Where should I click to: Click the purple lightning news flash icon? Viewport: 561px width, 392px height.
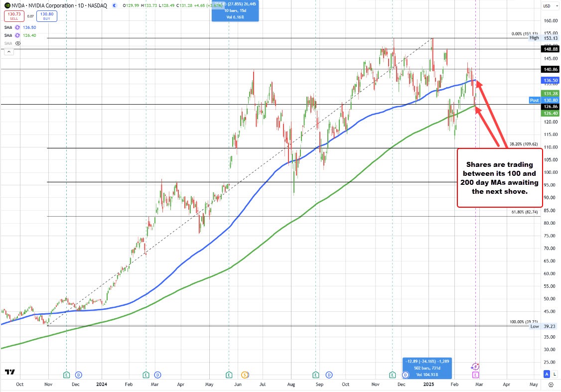[x=475, y=366]
